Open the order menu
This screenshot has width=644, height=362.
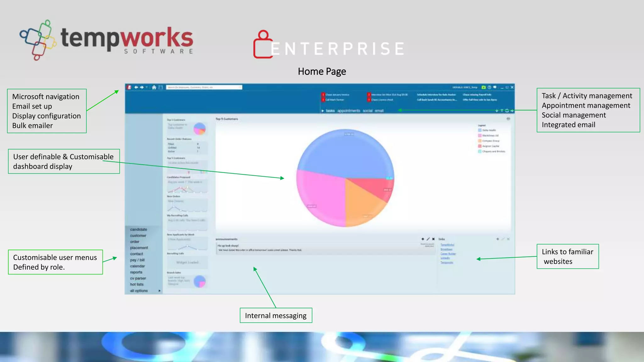pyautogui.click(x=135, y=242)
